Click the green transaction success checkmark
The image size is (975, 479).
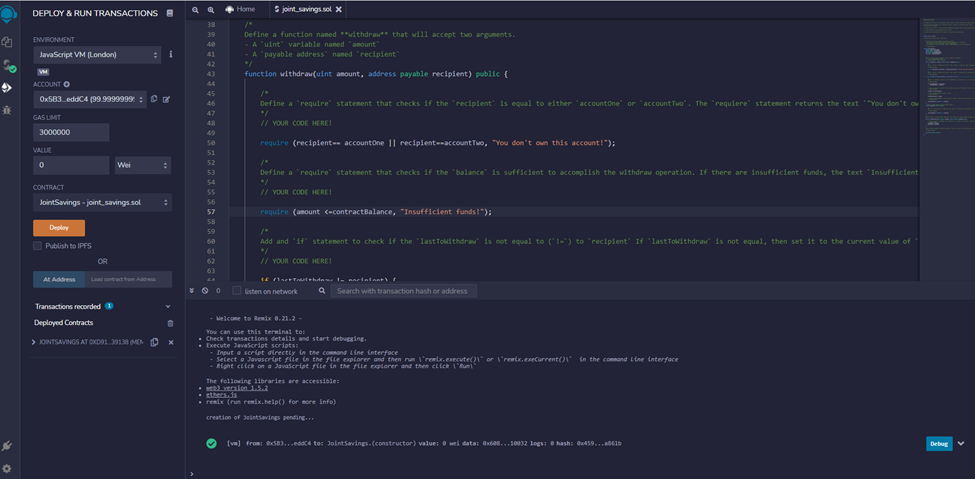pos(211,443)
